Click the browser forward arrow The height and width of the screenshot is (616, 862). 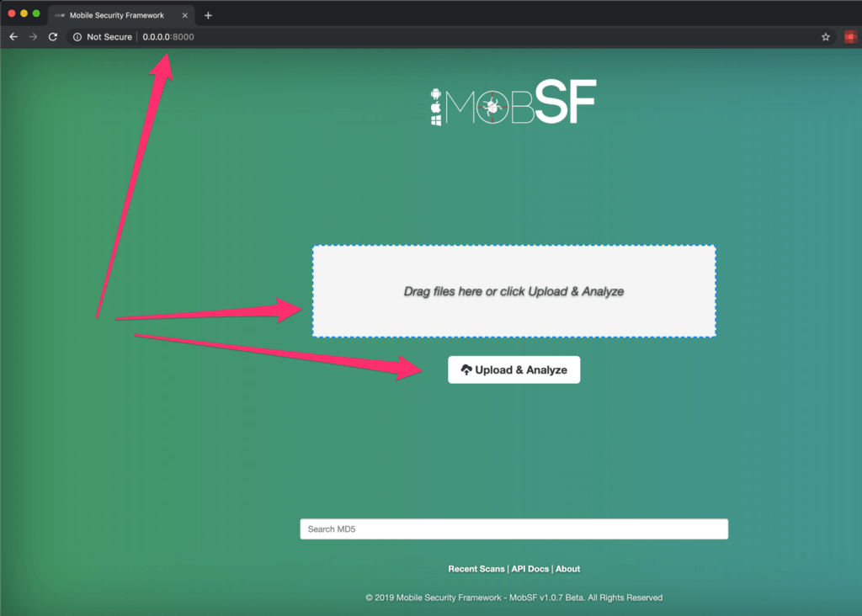coord(33,37)
